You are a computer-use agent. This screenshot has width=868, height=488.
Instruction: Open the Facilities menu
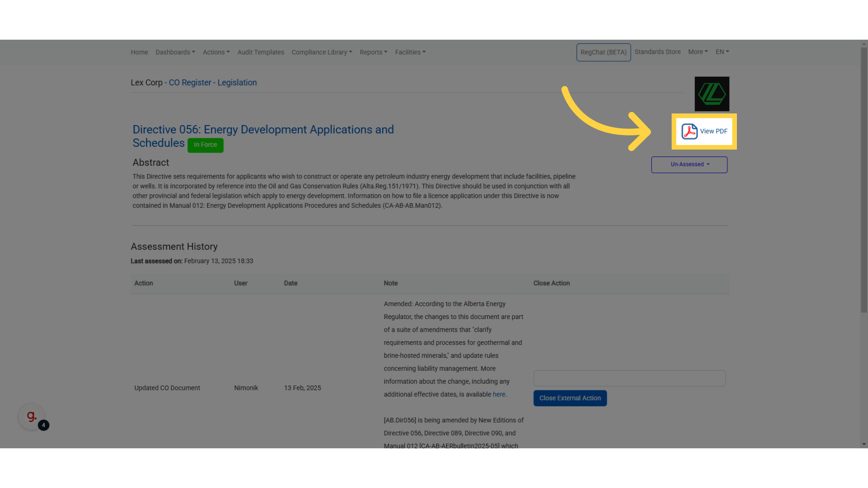tap(410, 52)
